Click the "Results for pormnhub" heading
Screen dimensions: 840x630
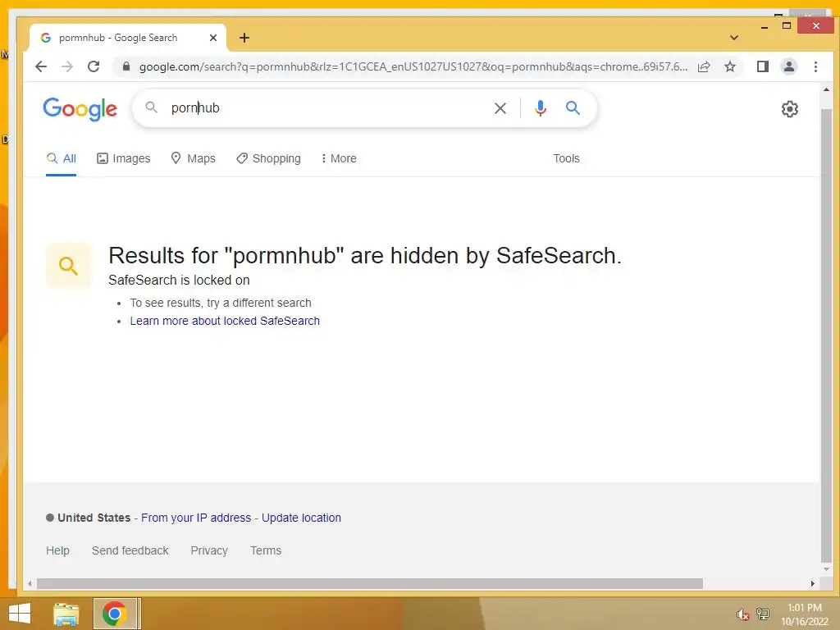[365, 256]
